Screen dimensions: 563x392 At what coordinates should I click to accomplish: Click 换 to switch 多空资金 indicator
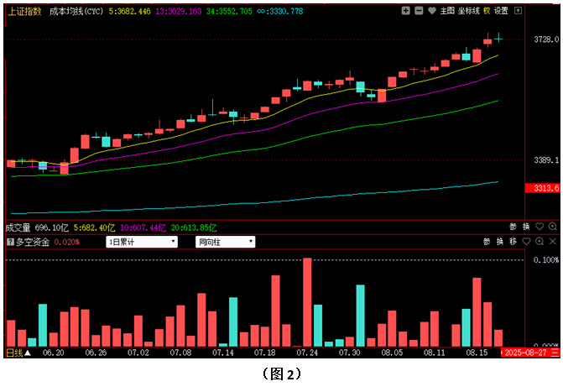tap(500, 242)
